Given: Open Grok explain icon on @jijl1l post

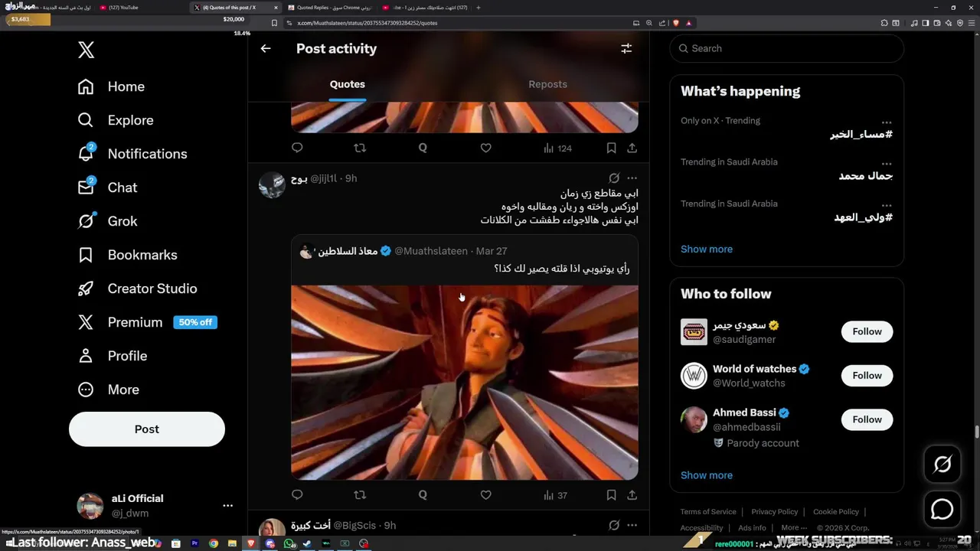Looking at the screenshot, I should [614, 178].
